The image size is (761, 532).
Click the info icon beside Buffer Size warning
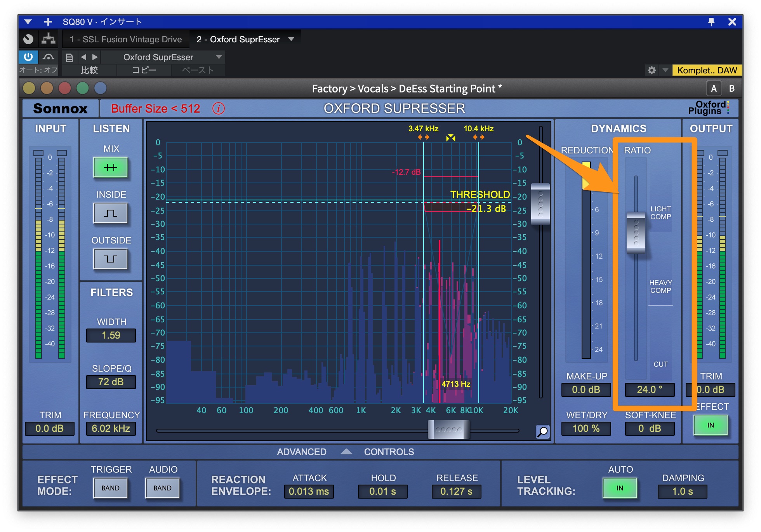[x=218, y=108]
